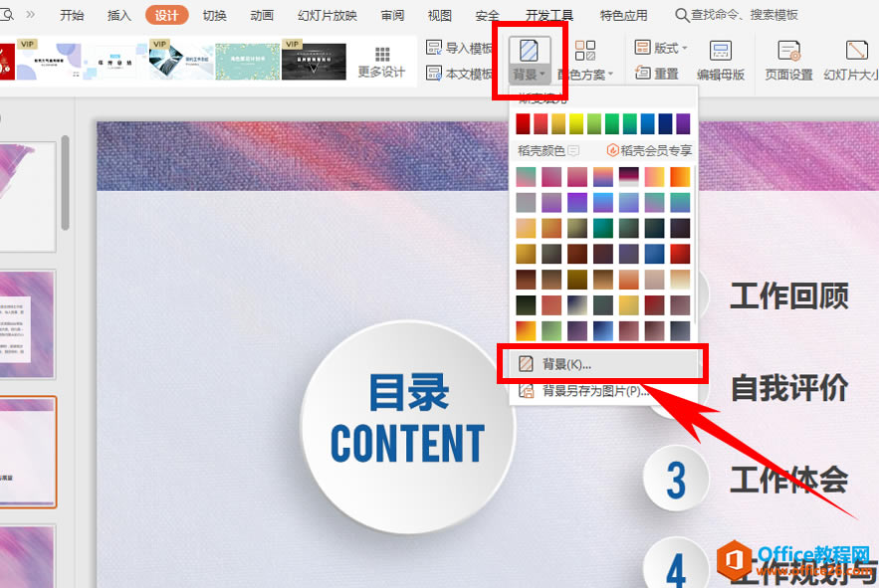Pick the bright yellow gradient swatch in top row
Image resolution: width=879 pixels, height=588 pixels.
pyautogui.click(x=576, y=124)
